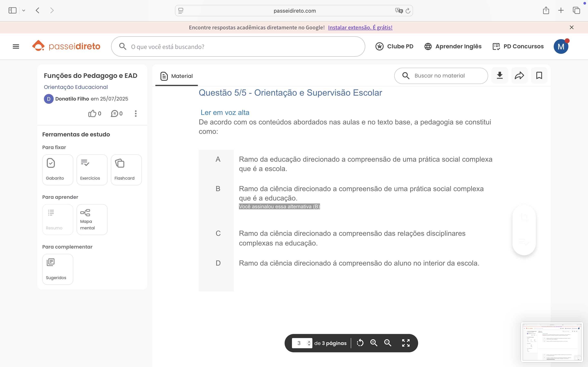The width and height of the screenshot is (588, 367).
Task: Share this material via arrow icon
Action: coord(519,75)
